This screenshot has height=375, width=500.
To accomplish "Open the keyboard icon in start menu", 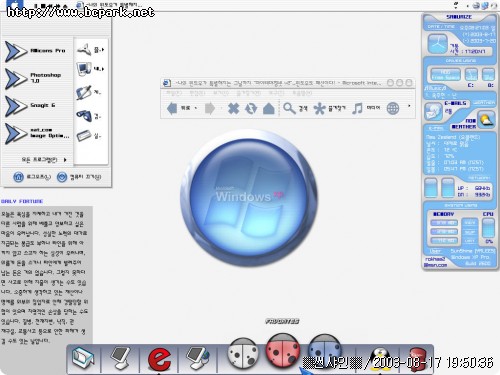I will click(84, 136).
